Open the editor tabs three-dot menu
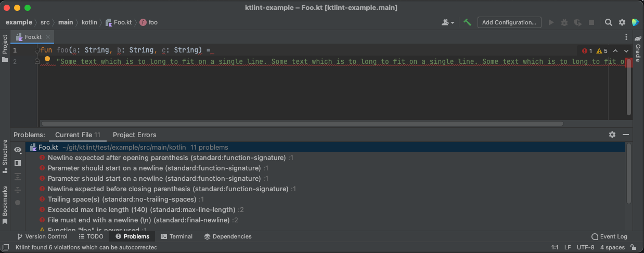 tap(626, 37)
